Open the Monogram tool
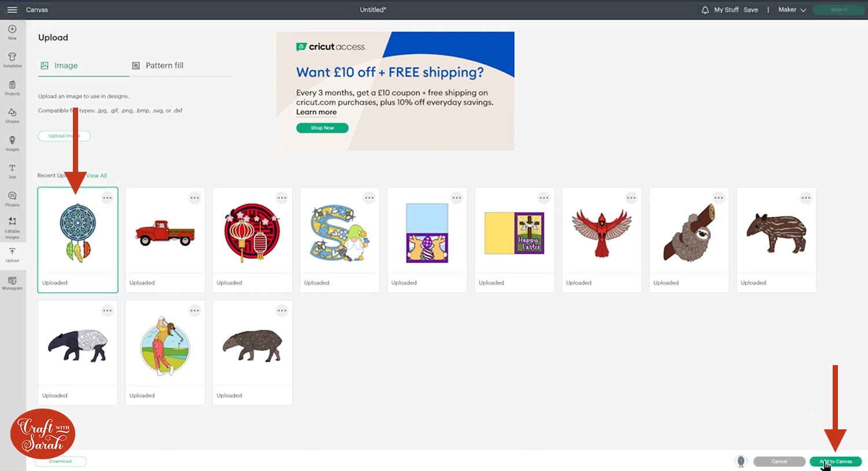This screenshot has width=868, height=471. pyautogui.click(x=12, y=282)
